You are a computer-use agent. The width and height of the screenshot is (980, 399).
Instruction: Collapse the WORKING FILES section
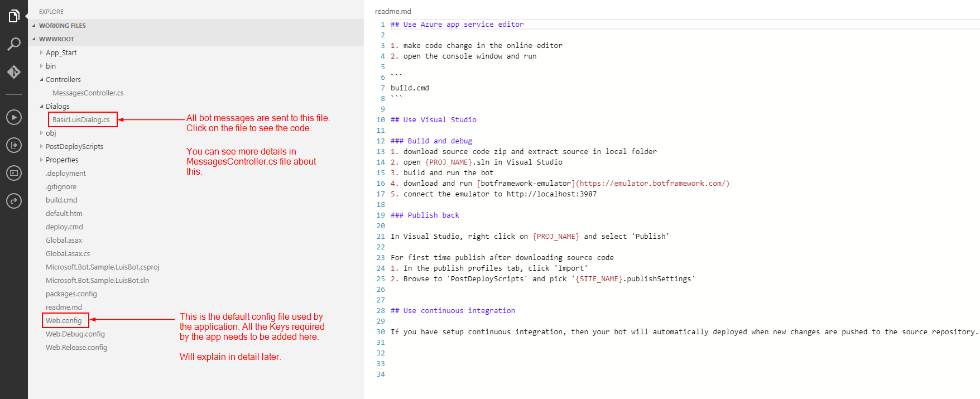click(x=62, y=26)
